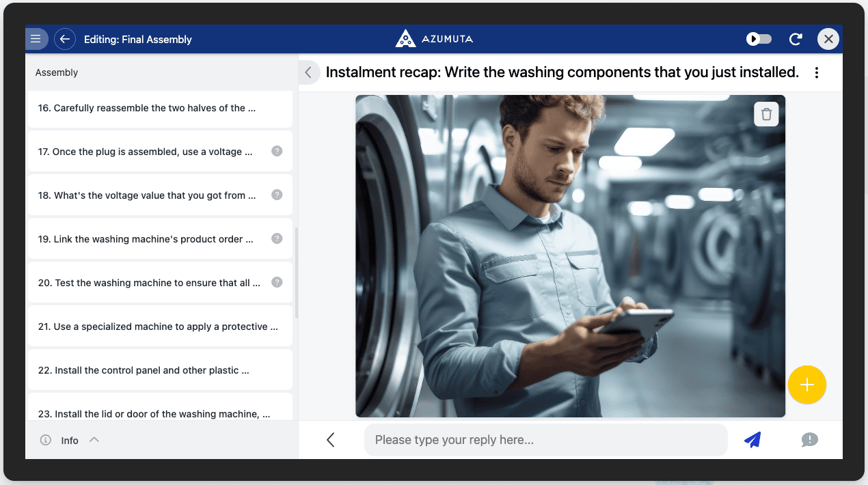Open the feedback speech bubble icon
Image resolution: width=868 pixels, height=485 pixels.
coord(809,440)
